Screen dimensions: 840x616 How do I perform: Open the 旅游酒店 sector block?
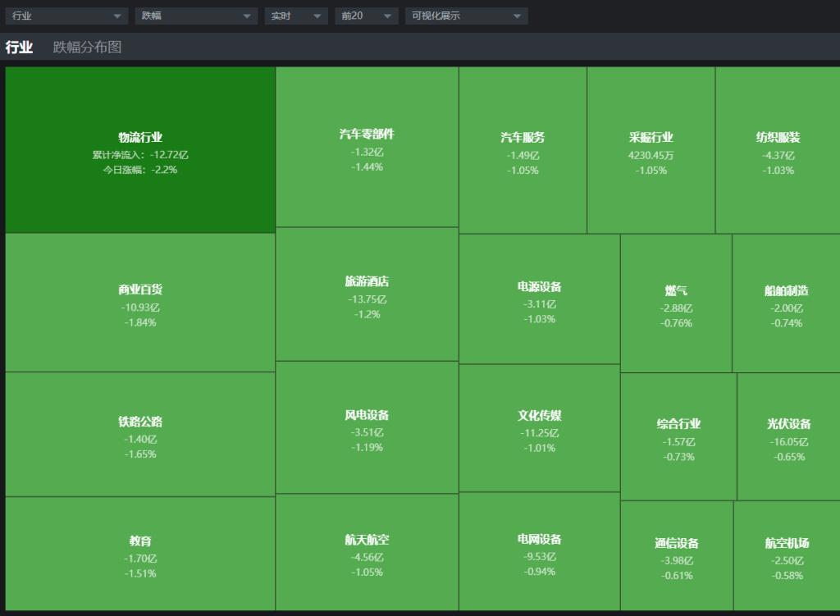point(367,294)
